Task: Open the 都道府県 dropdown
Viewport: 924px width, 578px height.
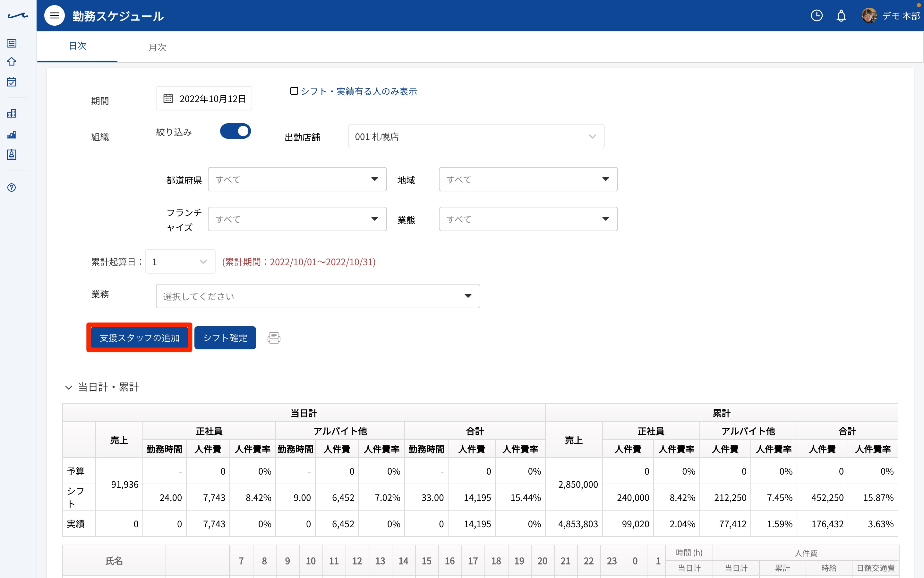Action: (x=297, y=179)
